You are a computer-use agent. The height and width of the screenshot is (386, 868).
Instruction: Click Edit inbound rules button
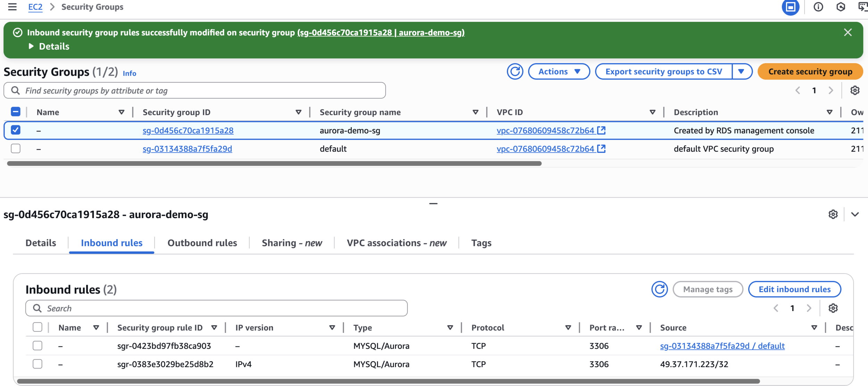tap(794, 289)
